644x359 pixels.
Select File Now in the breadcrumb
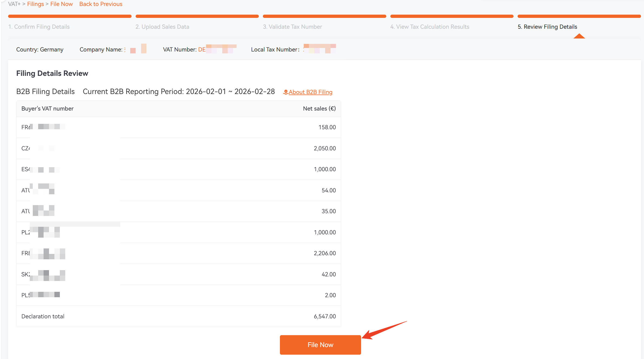(61, 4)
